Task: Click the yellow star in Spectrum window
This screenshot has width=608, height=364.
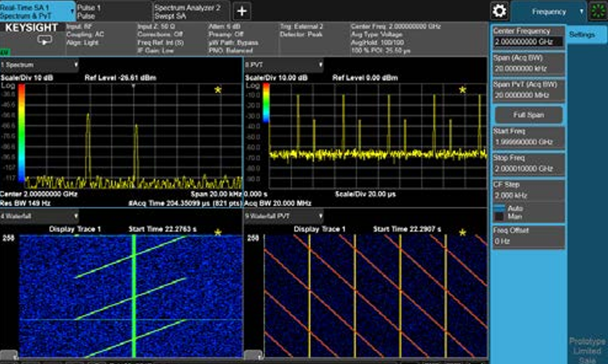Action: [218, 90]
